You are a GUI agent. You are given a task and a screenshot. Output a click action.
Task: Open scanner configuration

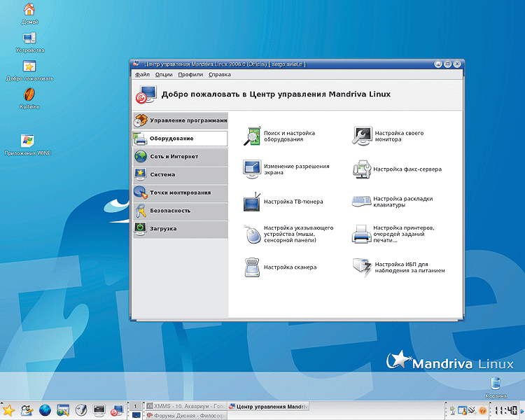coord(280,267)
